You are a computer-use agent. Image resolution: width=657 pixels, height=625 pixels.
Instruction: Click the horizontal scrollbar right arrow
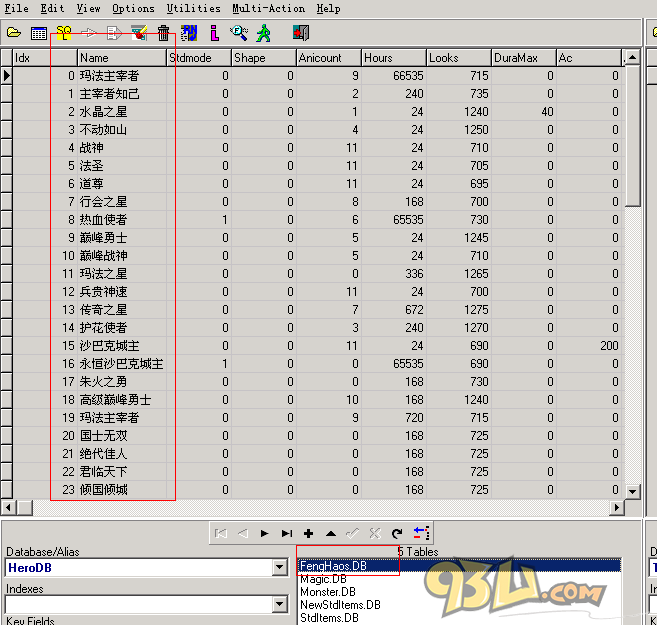point(617,508)
